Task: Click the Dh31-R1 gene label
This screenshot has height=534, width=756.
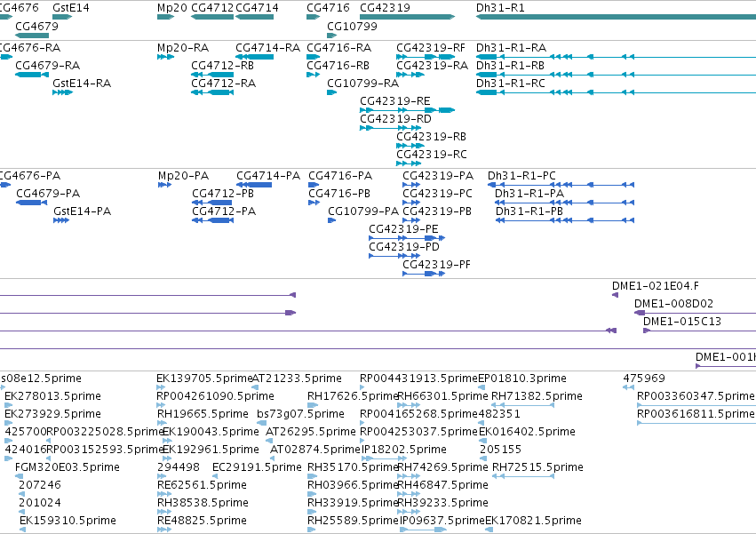Action: point(500,8)
